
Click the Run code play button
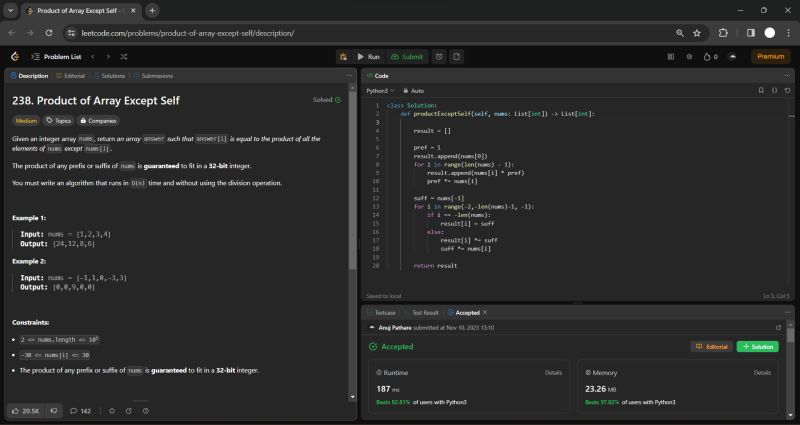coord(368,57)
